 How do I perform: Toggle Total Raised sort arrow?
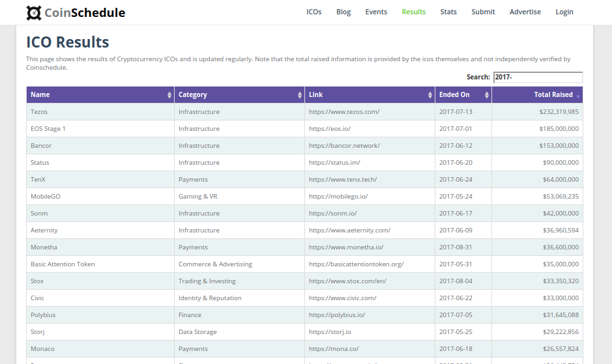point(578,96)
